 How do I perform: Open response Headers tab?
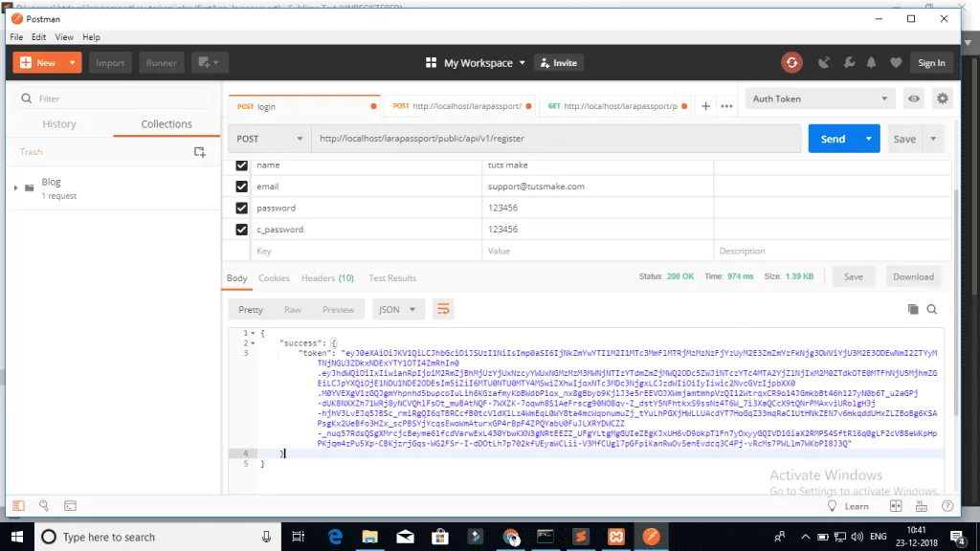[327, 278]
